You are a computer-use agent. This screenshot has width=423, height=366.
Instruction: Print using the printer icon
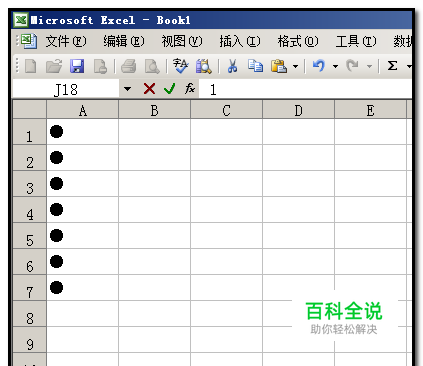point(129,66)
